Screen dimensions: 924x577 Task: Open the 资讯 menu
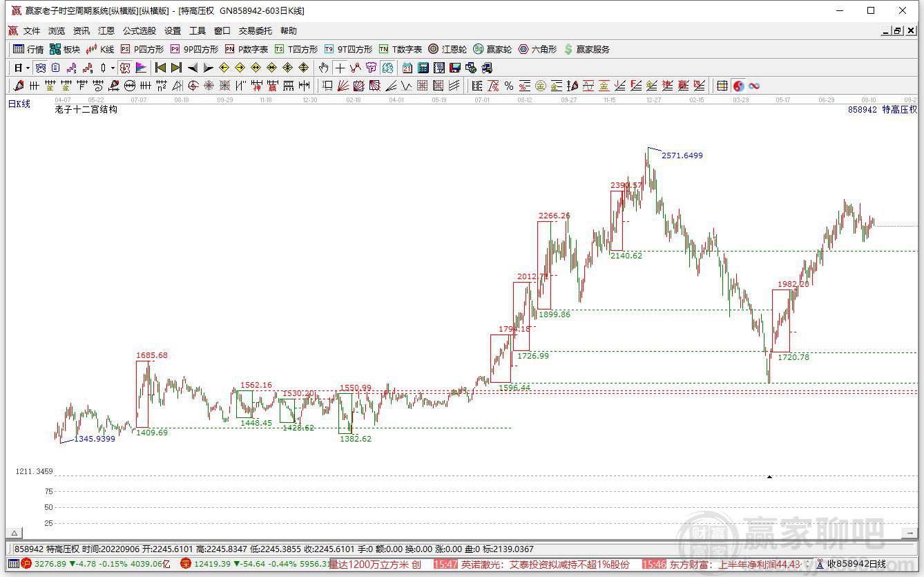tap(81, 30)
